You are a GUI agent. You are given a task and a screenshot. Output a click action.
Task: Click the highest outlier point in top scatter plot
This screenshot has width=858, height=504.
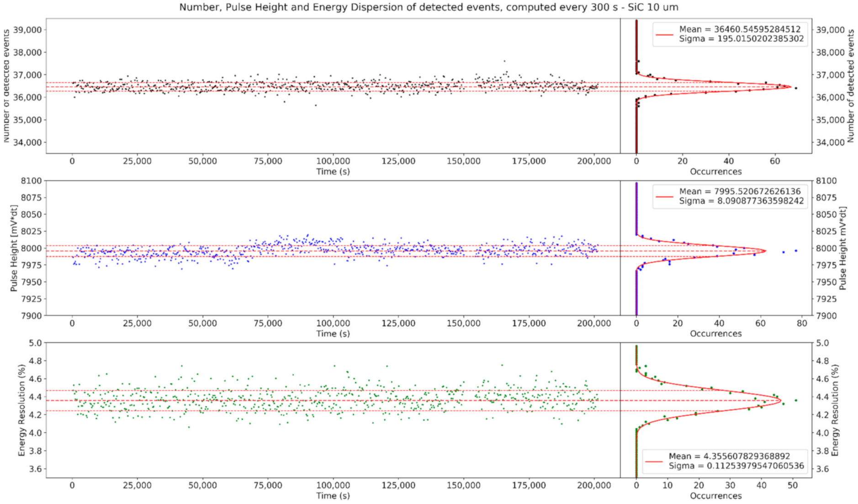pyautogui.click(x=504, y=61)
